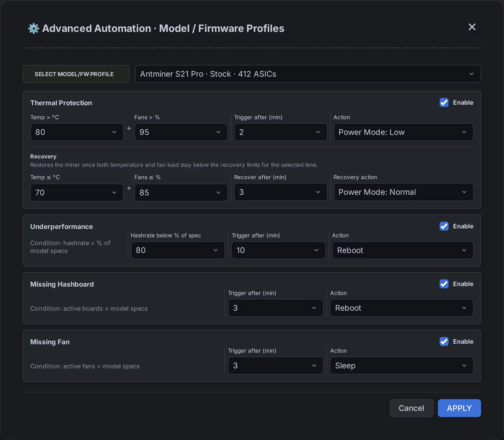
Task: Open Thermal Trigger after dropdown showing 2
Action: (281, 132)
